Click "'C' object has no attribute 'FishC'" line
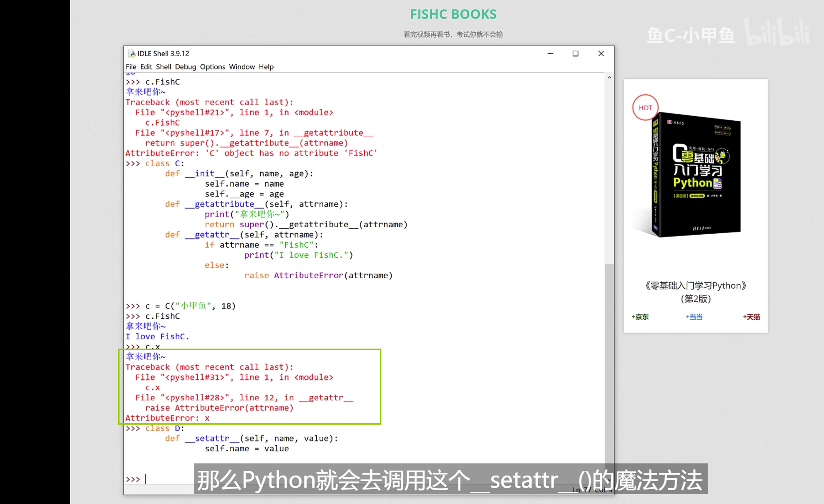Image resolution: width=824 pixels, height=504 pixels. (251, 153)
